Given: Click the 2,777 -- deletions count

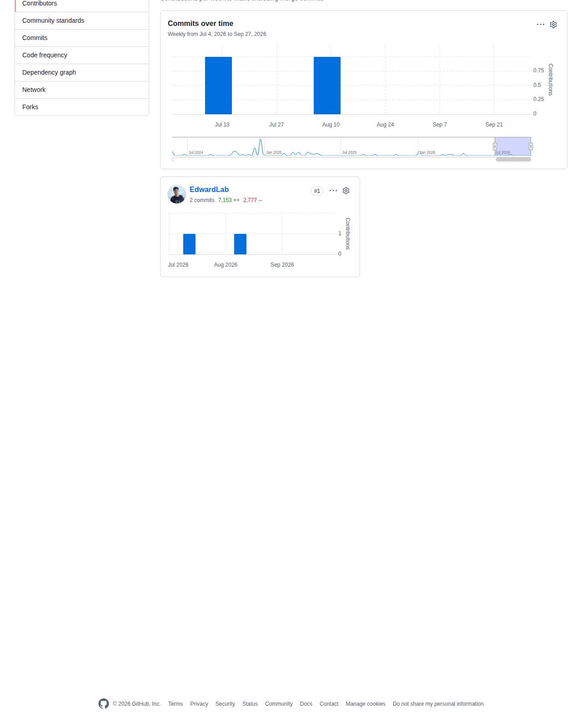Looking at the screenshot, I should (253, 200).
